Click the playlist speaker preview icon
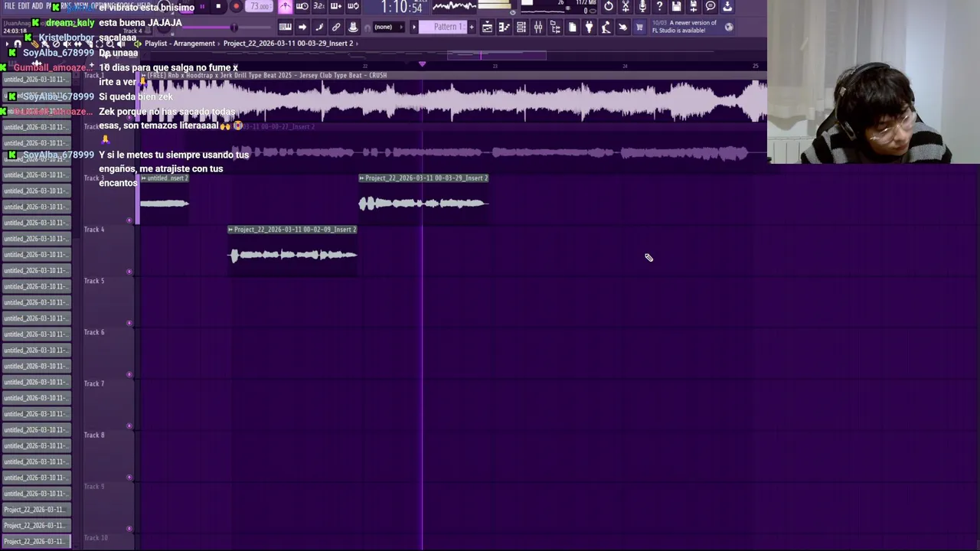980x551 pixels. 138,44
